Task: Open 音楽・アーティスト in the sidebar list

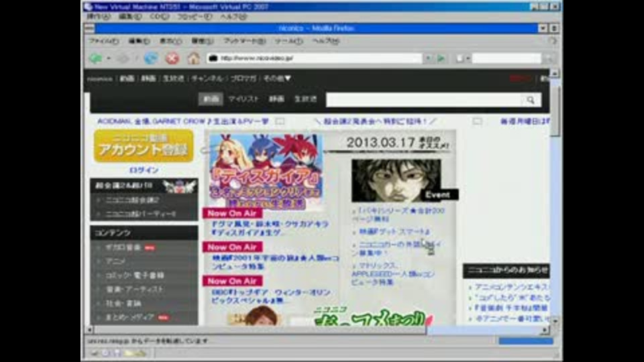Action: coord(134,290)
